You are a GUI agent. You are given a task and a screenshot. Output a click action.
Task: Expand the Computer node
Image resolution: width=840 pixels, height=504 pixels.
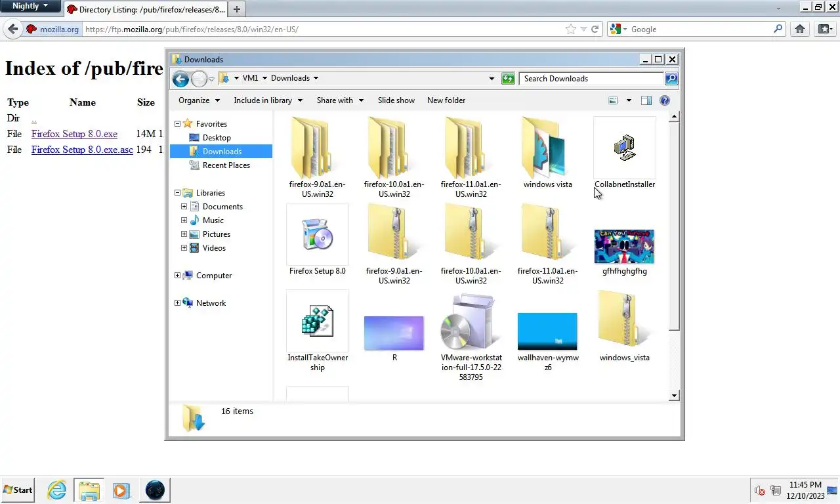point(177,276)
